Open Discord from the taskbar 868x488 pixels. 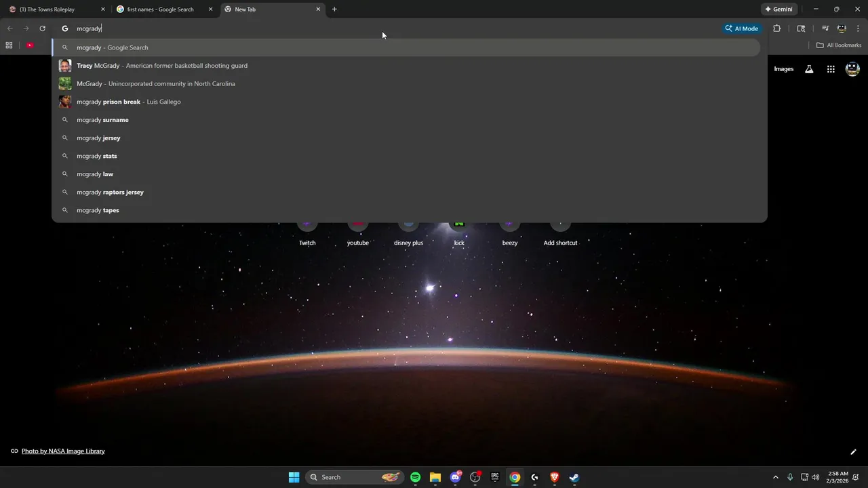tap(455, 477)
